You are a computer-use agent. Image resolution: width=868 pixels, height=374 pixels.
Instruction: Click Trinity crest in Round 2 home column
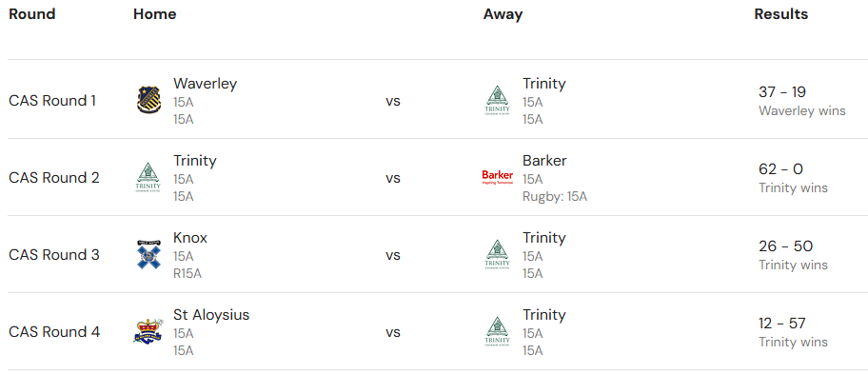[148, 177]
